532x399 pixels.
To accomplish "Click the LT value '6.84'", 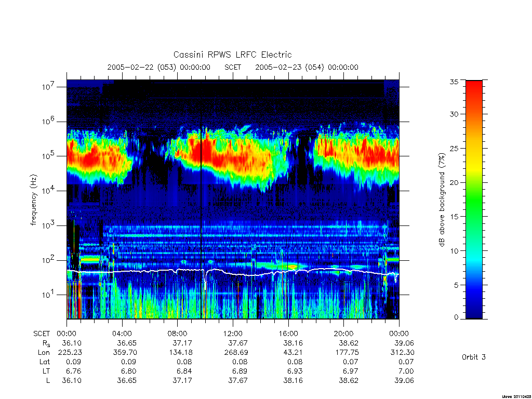I will tap(184, 371).
